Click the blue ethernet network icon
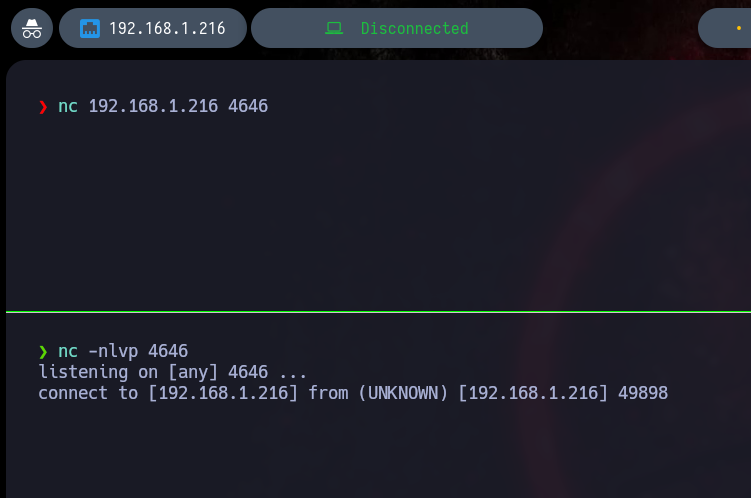The height and width of the screenshot is (498, 751). pyautogui.click(x=90, y=29)
